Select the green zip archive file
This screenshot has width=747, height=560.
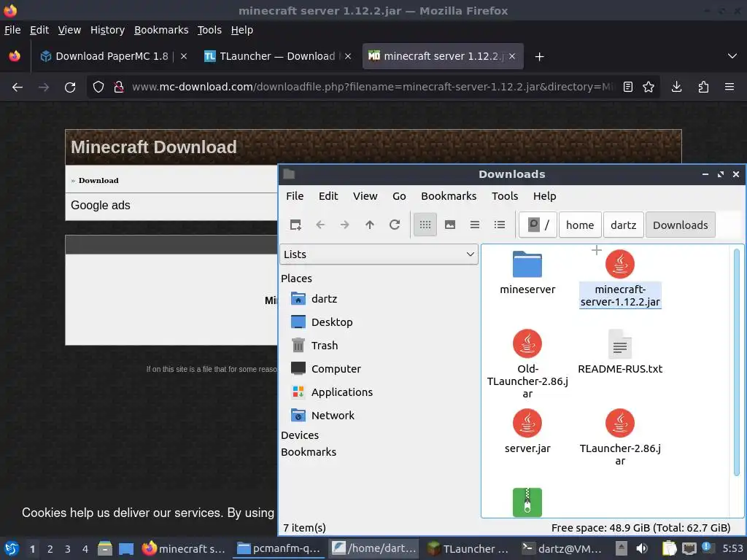pos(527,502)
